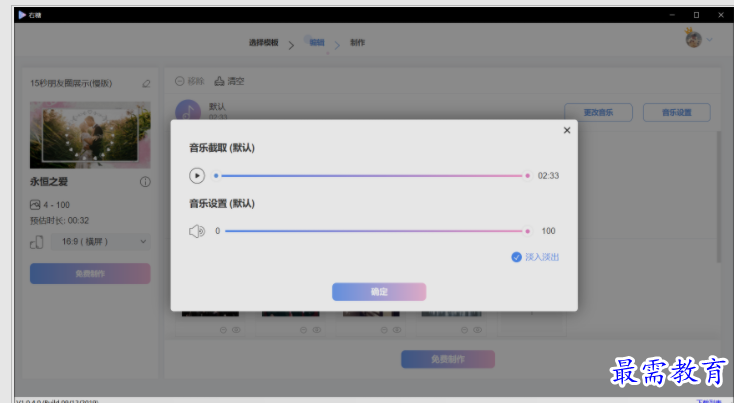Viewport: 734px width, 403px height.
Task: Click the screen orientation device icon
Action: (x=37, y=242)
